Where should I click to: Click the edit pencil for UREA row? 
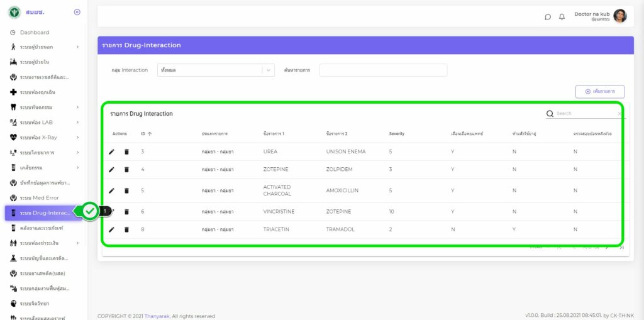pyautogui.click(x=112, y=152)
